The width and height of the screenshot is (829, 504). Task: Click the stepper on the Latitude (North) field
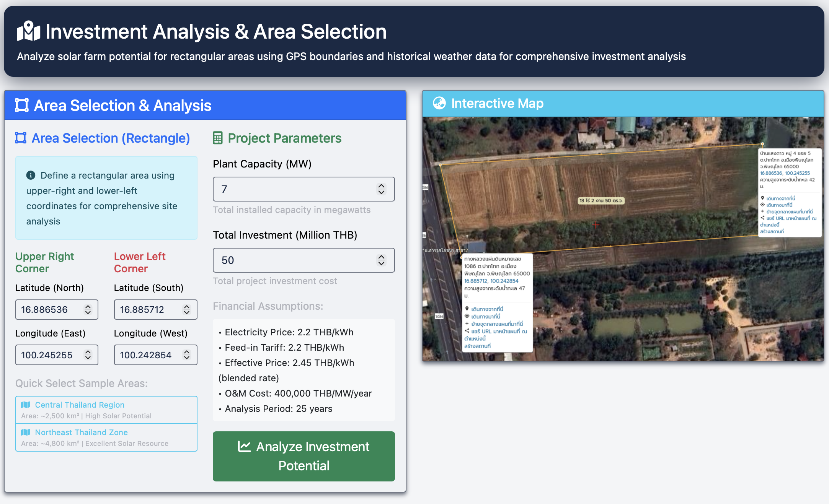tap(88, 309)
